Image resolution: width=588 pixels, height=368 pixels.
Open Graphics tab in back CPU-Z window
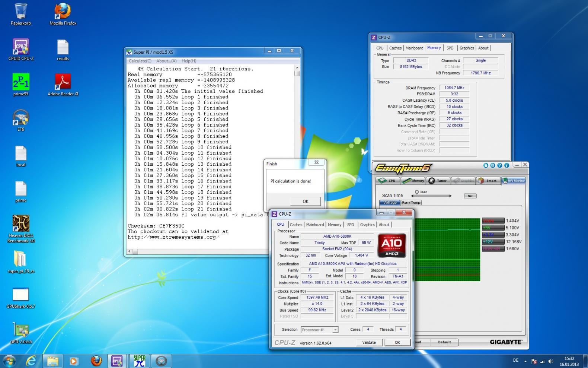point(467,48)
